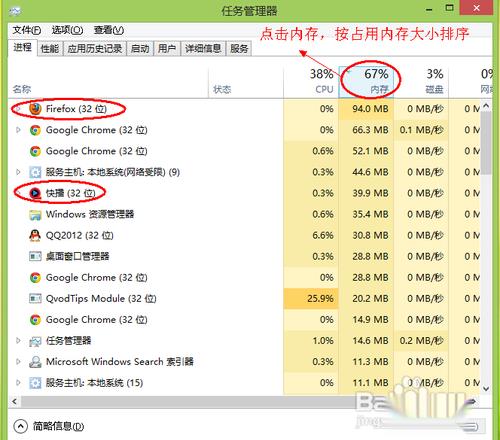Switch to the 启动 tab
500x440 pixels.
pos(140,49)
